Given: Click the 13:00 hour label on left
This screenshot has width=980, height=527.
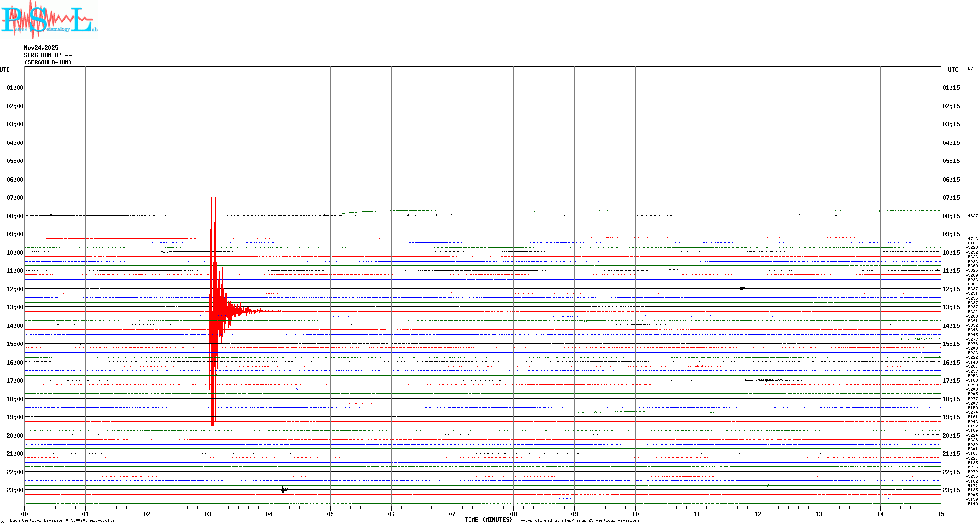Looking at the screenshot, I should [15, 307].
